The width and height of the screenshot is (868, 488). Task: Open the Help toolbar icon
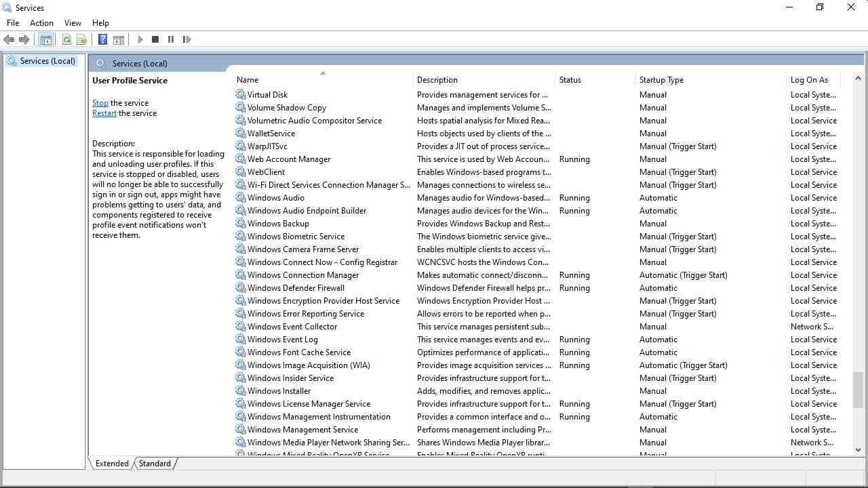point(102,40)
